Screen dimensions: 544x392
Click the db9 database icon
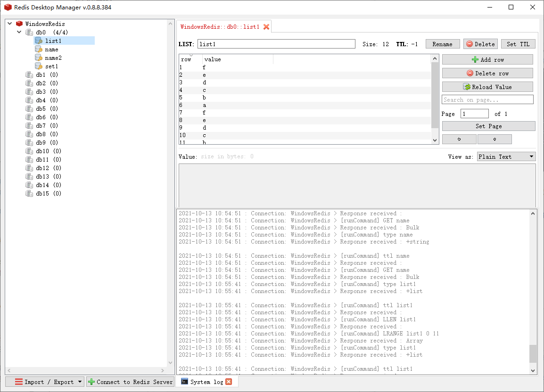29,143
